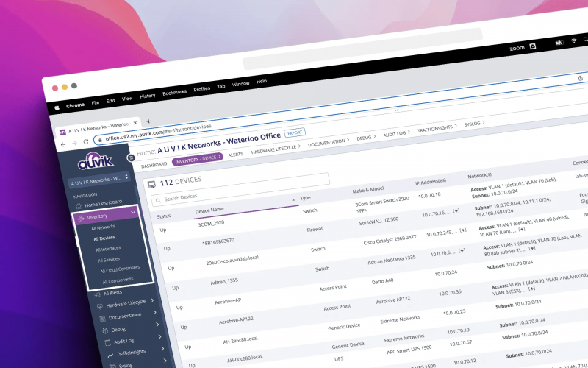
Task: Click the browser back arrow
Action: [x=63, y=144]
